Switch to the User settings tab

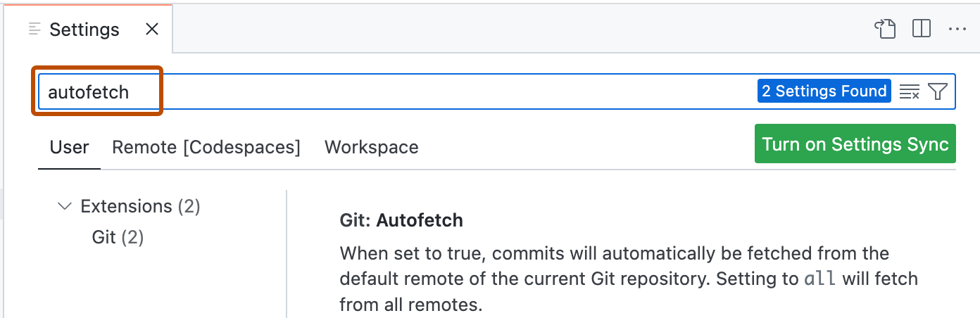coord(69,147)
